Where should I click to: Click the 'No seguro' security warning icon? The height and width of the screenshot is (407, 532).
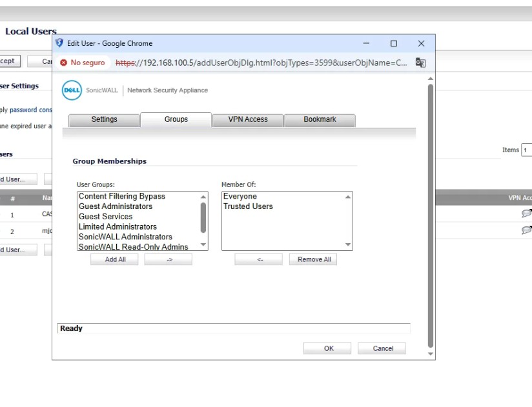coord(63,63)
